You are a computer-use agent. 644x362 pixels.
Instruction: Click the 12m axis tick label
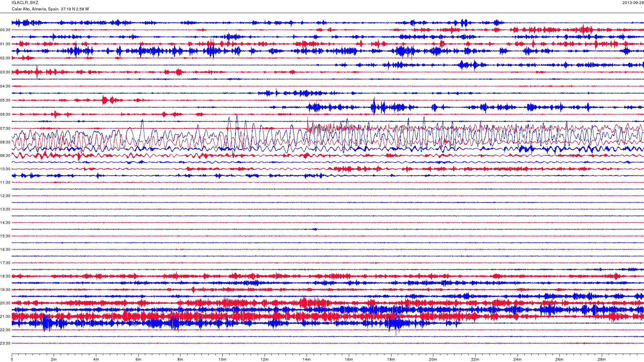coord(265,360)
